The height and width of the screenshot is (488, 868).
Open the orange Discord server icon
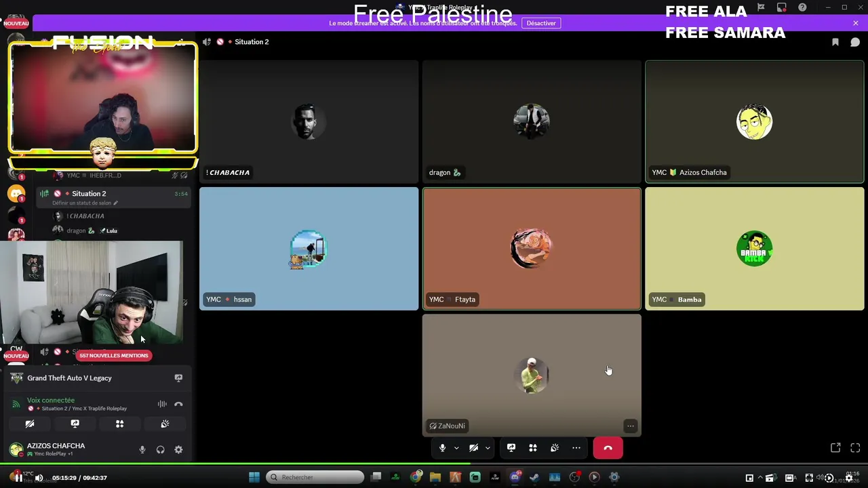[16, 194]
